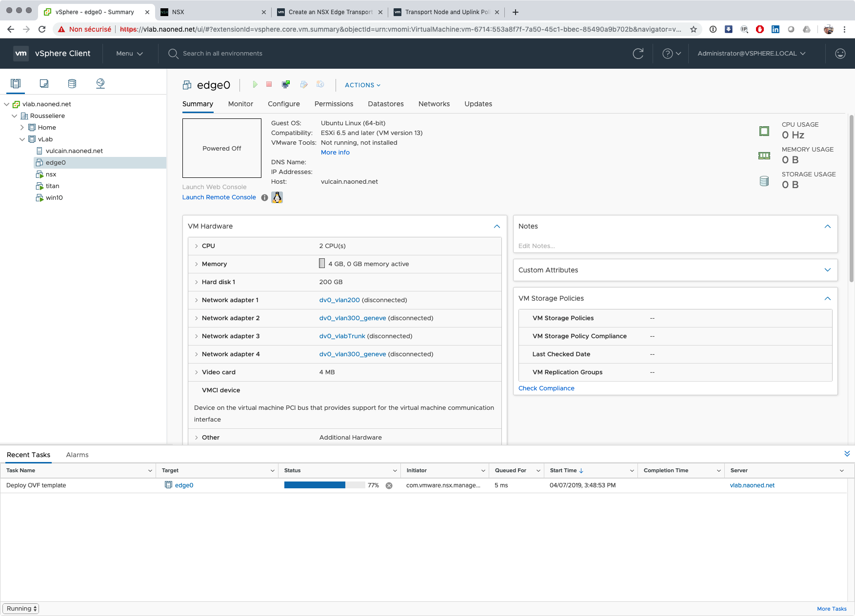855x616 pixels.
Task: Open the ACTIONS dropdown for edge0
Action: pos(362,85)
